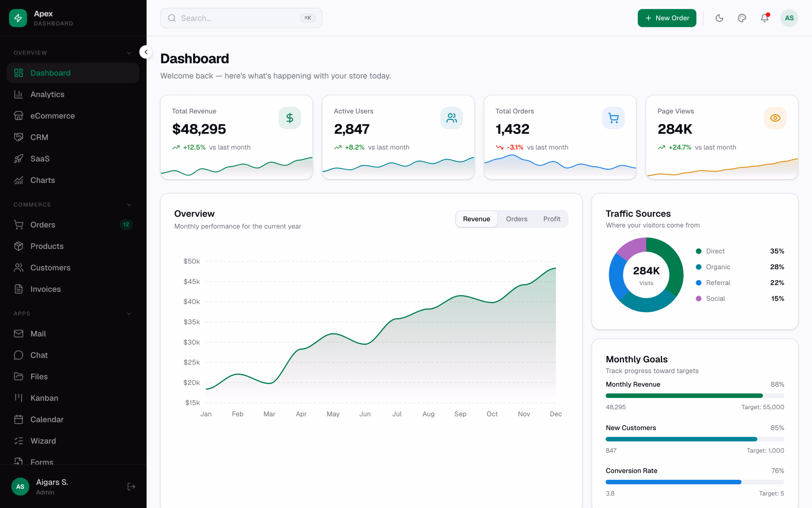Screen dimensions: 812x508
Task: Collapse the Apps section chevron
Action: (129, 314)
